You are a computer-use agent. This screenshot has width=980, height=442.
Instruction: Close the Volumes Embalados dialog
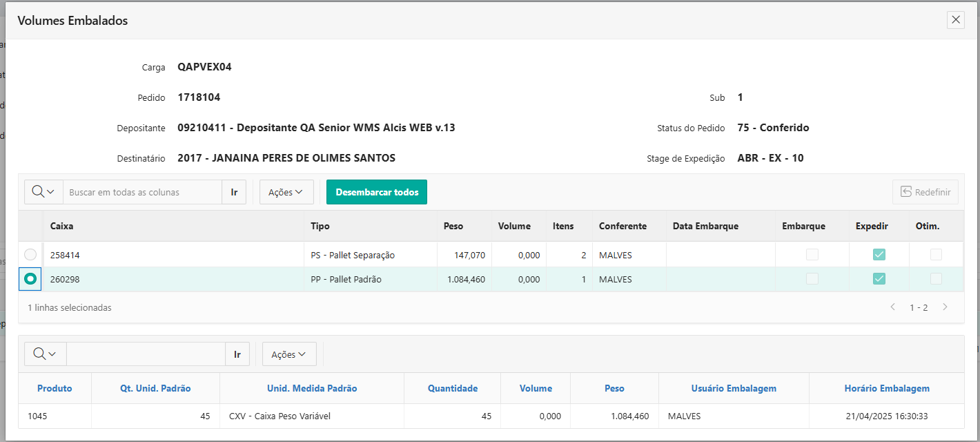[x=956, y=20]
